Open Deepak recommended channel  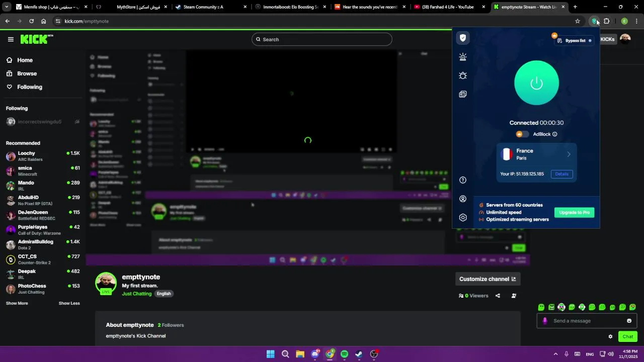[43, 274]
